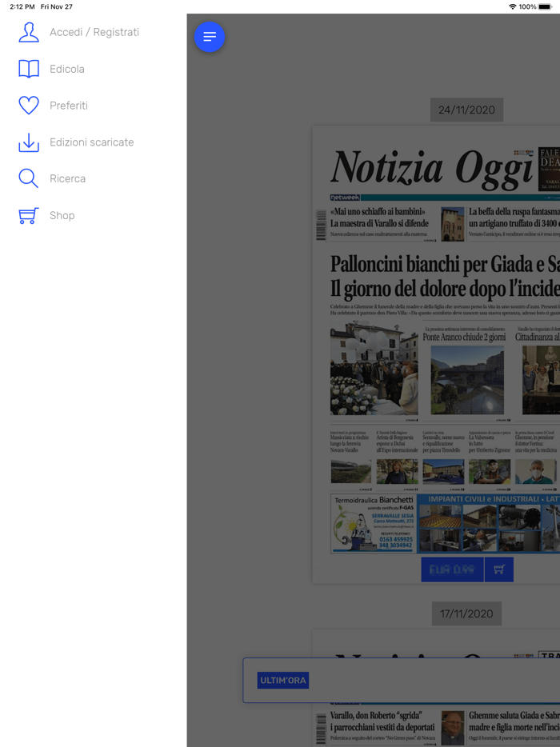Select the 17/11/2020 date label
Screen dimensions: 560x747
tap(466, 613)
